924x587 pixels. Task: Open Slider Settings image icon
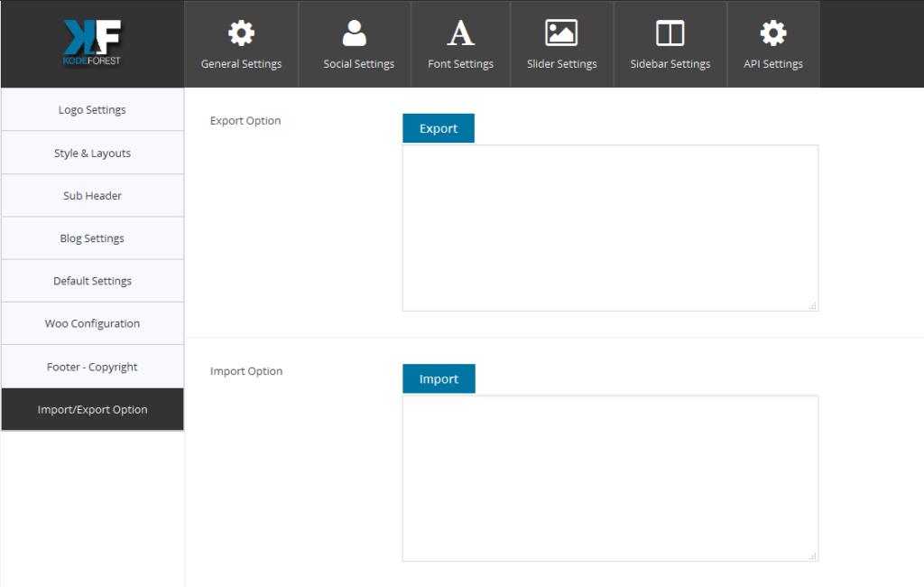click(561, 33)
